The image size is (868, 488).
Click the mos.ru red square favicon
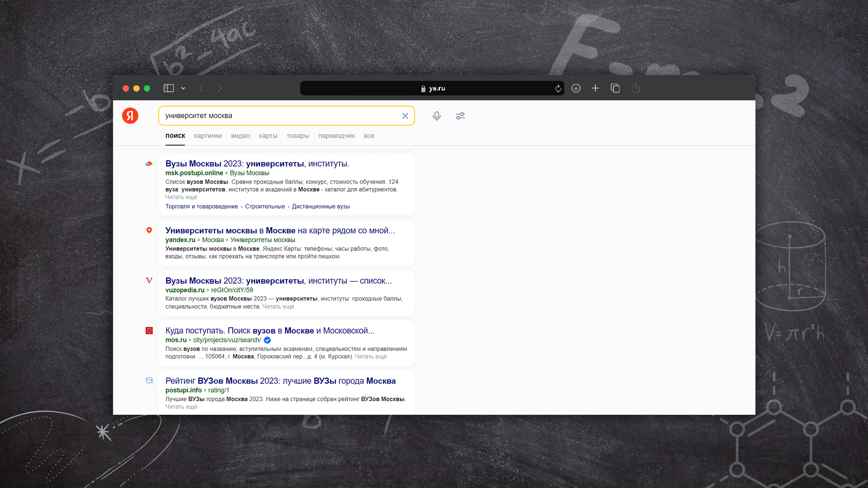(149, 331)
